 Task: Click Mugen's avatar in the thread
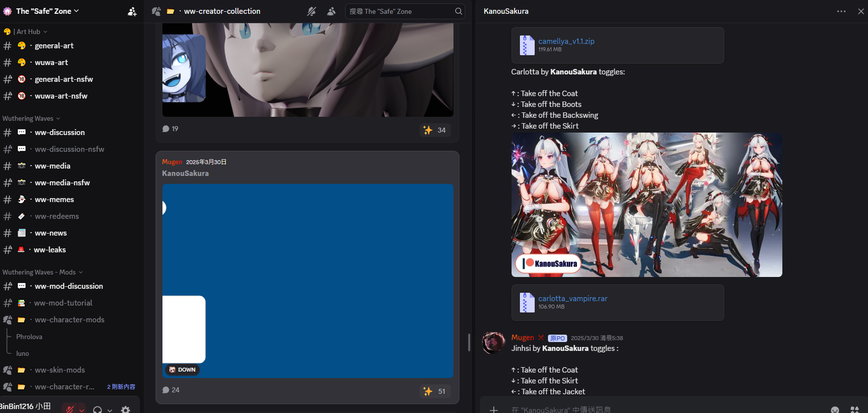click(x=493, y=343)
